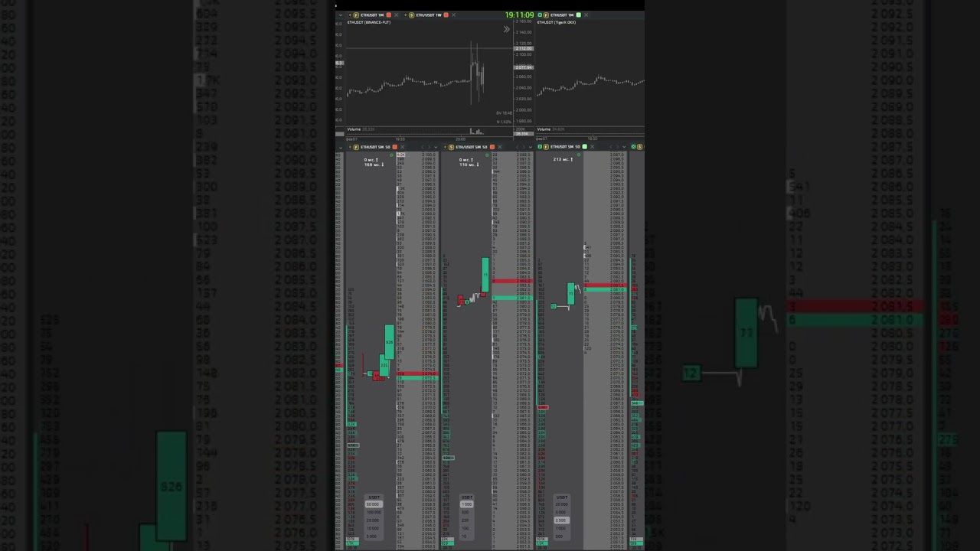980x551 pixels.
Task: Select the red-tagged ETHUSDT 5M 50 tab
Action: 374,147
